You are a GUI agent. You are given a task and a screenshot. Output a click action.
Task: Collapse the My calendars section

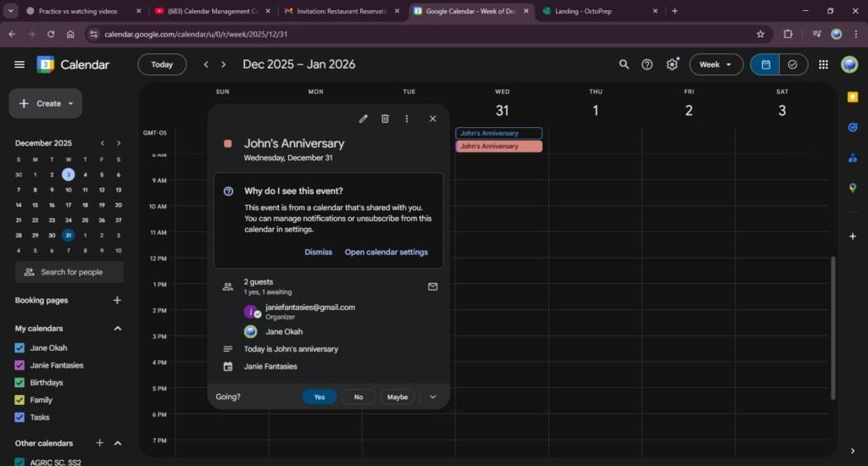pyautogui.click(x=118, y=329)
